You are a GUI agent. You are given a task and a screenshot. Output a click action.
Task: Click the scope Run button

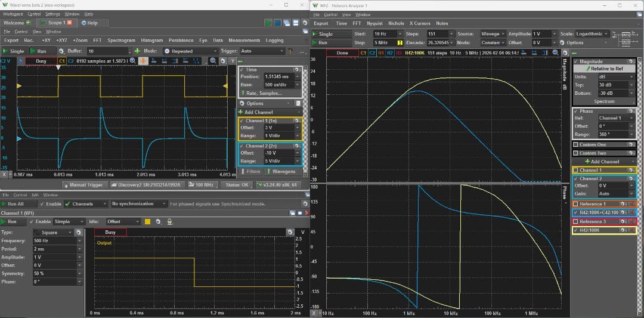click(42, 51)
